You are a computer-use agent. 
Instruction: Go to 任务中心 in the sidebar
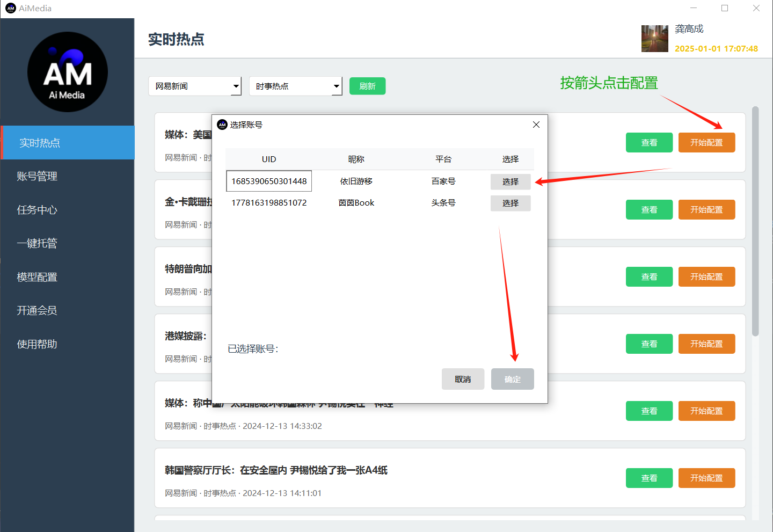coord(37,210)
